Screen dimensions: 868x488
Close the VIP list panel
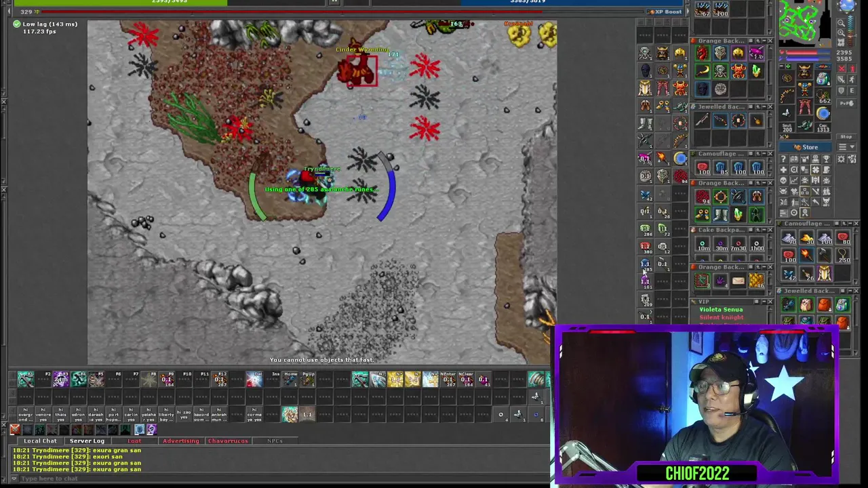tap(770, 302)
